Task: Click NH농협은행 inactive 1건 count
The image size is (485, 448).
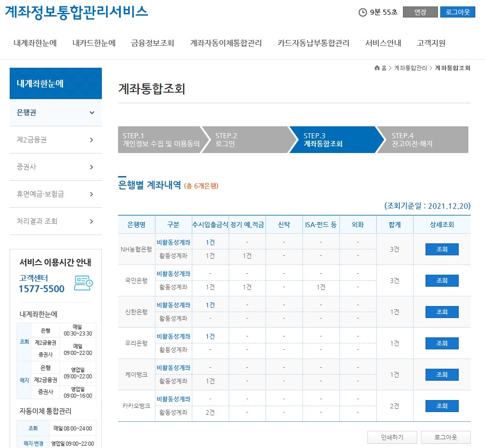Action: click(x=210, y=242)
